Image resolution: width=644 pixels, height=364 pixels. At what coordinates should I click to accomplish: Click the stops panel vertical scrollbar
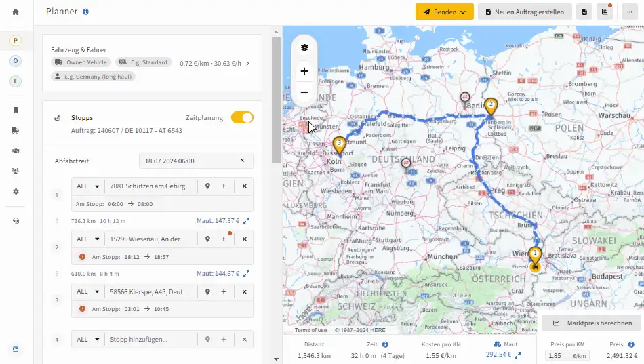pos(276,100)
